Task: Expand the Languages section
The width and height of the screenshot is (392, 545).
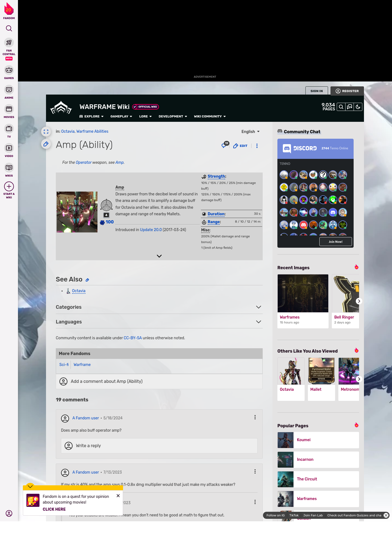Action: coord(159,322)
